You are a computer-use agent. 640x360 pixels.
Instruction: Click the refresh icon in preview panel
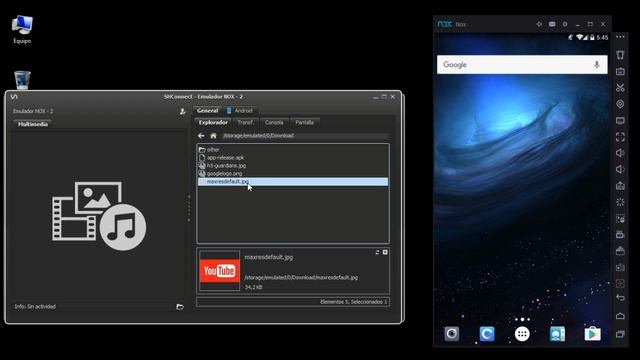click(x=377, y=253)
